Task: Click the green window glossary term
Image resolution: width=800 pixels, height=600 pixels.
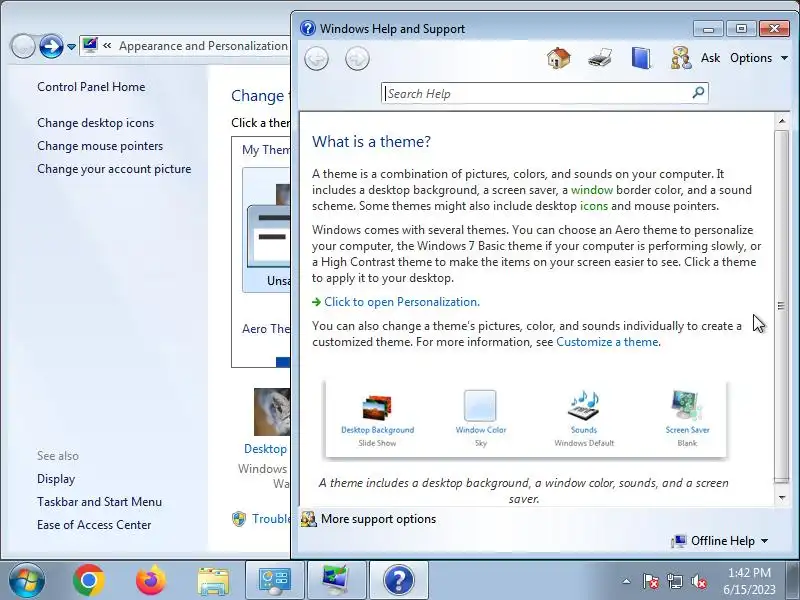Action: coord(592,190)
